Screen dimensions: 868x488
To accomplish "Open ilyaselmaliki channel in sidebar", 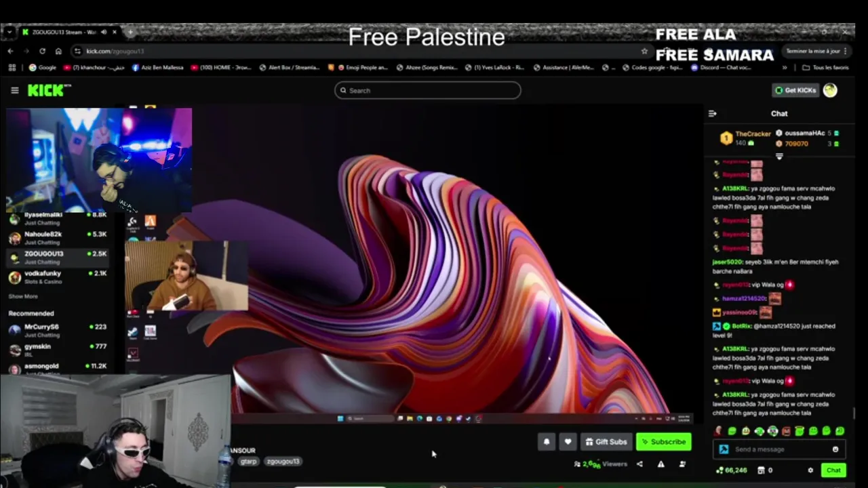I will coord(58,218).
